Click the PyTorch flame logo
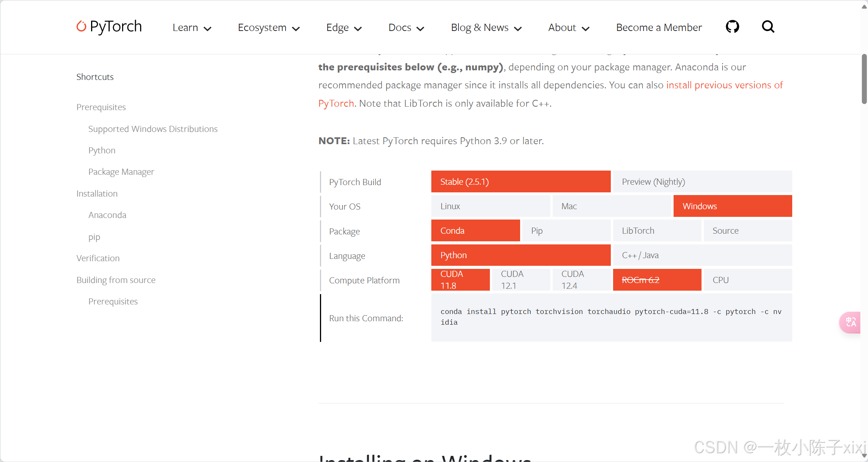 click(81, 26)
